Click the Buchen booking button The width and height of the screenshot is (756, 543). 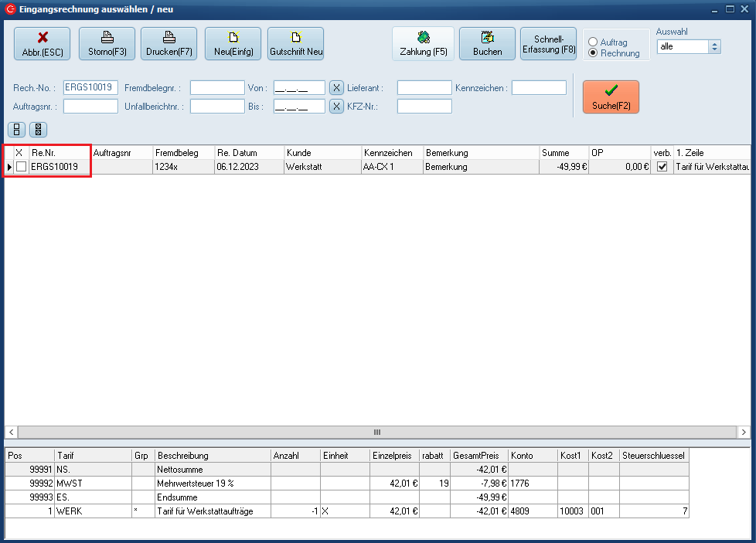coord(487,44)
